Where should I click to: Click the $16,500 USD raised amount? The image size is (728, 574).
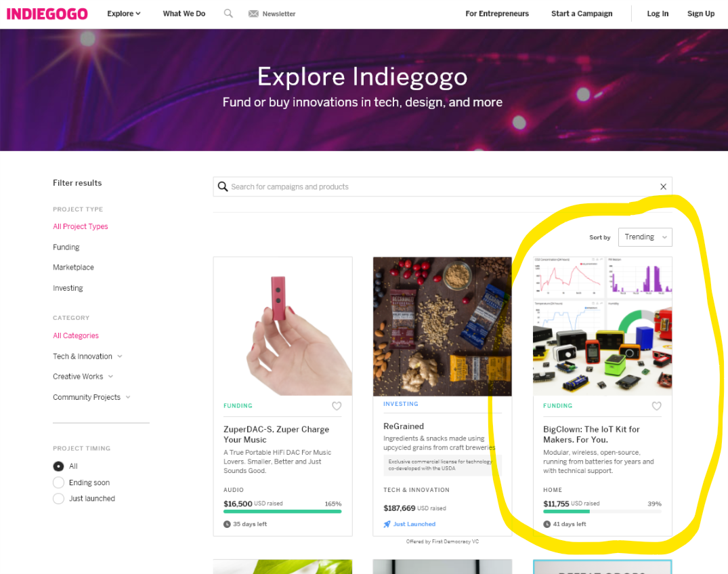[253, 504]
